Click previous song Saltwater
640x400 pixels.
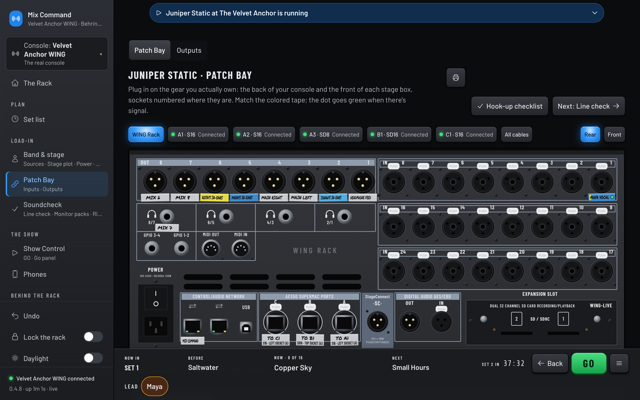203,367
